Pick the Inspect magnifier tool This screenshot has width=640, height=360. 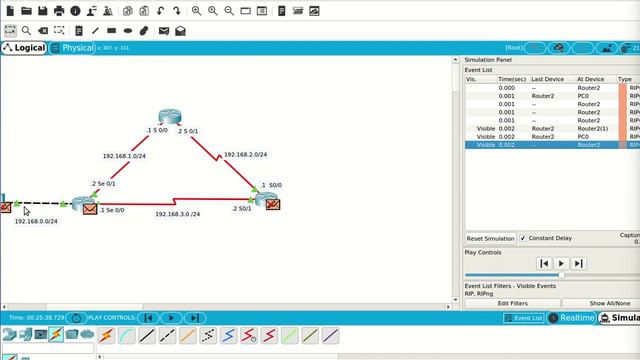pos(27,31)
